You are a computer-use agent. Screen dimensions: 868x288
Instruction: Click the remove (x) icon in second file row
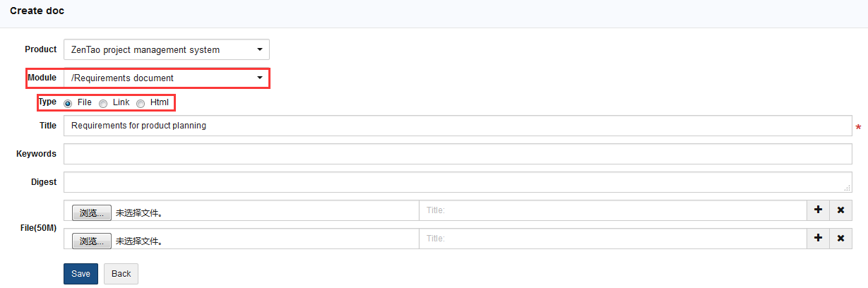[x=840, y=238]
